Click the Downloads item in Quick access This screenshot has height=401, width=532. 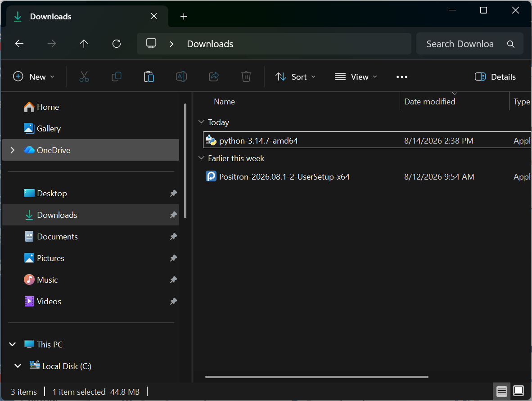(x=90, y=215)
